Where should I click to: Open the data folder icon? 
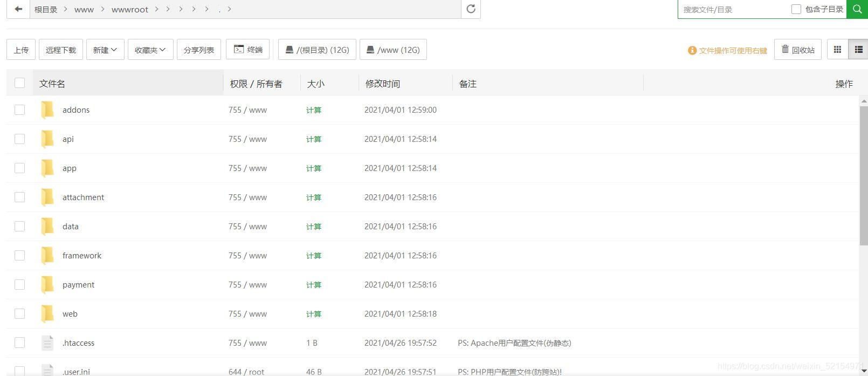click(x=47, y=226)
